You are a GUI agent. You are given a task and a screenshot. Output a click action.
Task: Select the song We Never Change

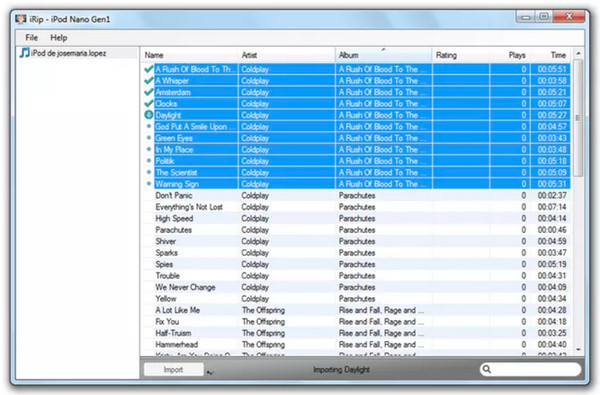pyautogui.click(x=185, y=287)
